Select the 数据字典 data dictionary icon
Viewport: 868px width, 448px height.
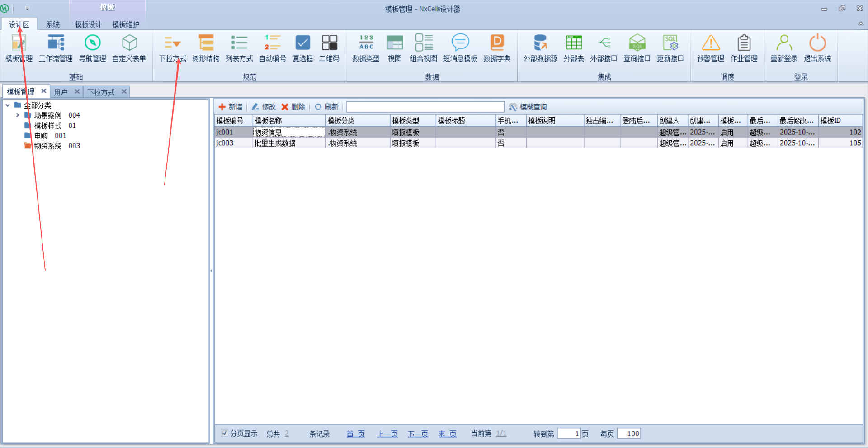496,43
